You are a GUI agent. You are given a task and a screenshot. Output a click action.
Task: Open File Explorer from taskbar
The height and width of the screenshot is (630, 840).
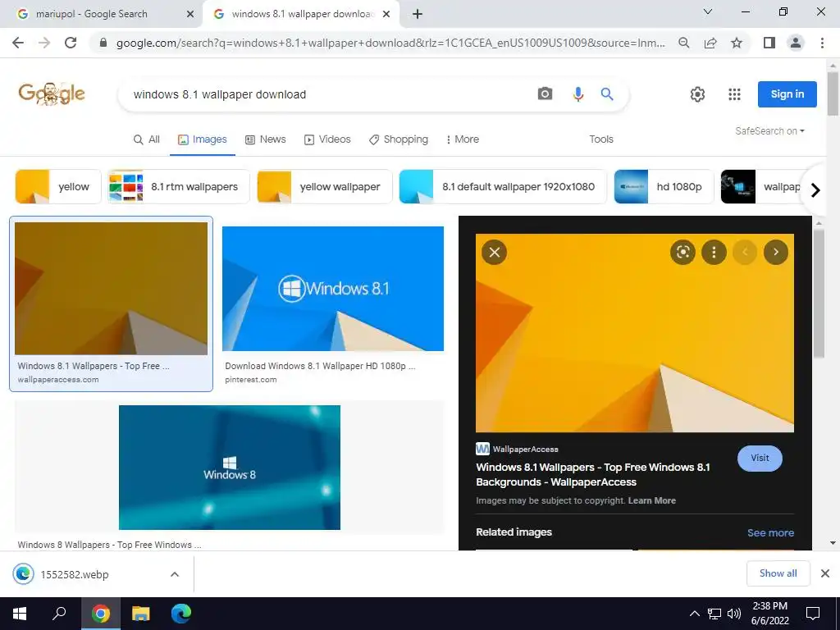[x=141, y=614]
